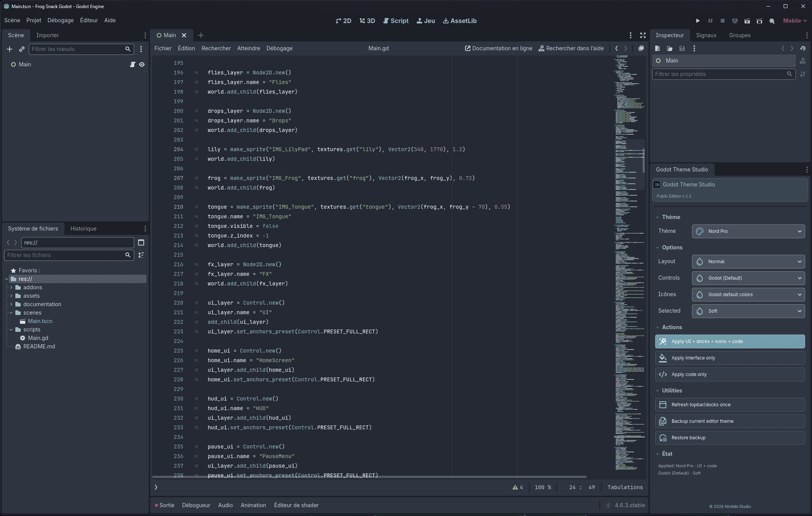Viewport: 812px width, 516px height.
Task: Click the script editor horizontal scrollbar
Action: (369, 477)
